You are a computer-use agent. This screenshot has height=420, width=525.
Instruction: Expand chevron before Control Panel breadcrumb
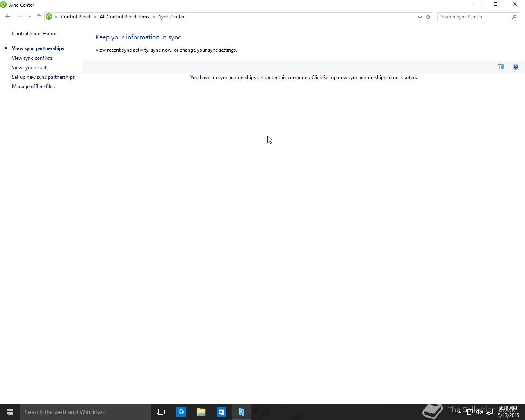[56, 17]
